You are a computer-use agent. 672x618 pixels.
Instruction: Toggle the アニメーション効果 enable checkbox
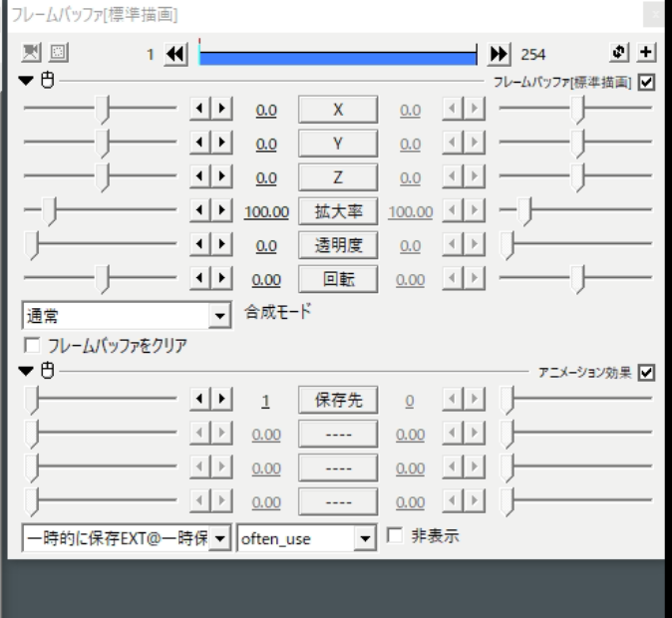(646, 373)
